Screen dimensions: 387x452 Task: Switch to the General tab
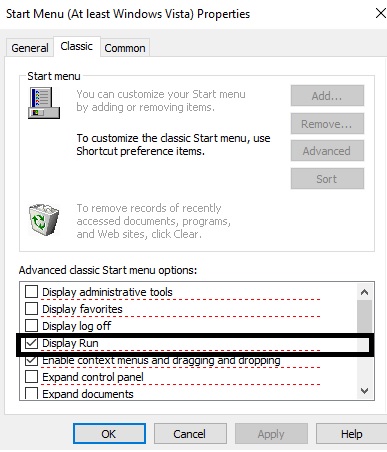pos(30,48)
